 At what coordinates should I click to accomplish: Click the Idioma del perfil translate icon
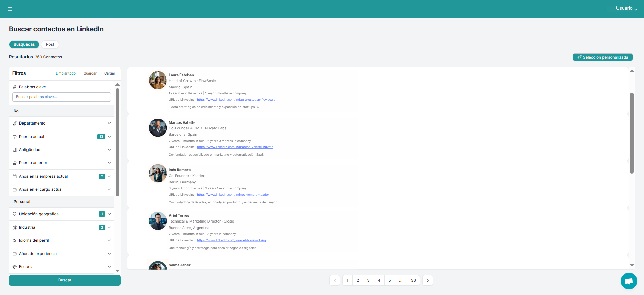coord(15,241)
